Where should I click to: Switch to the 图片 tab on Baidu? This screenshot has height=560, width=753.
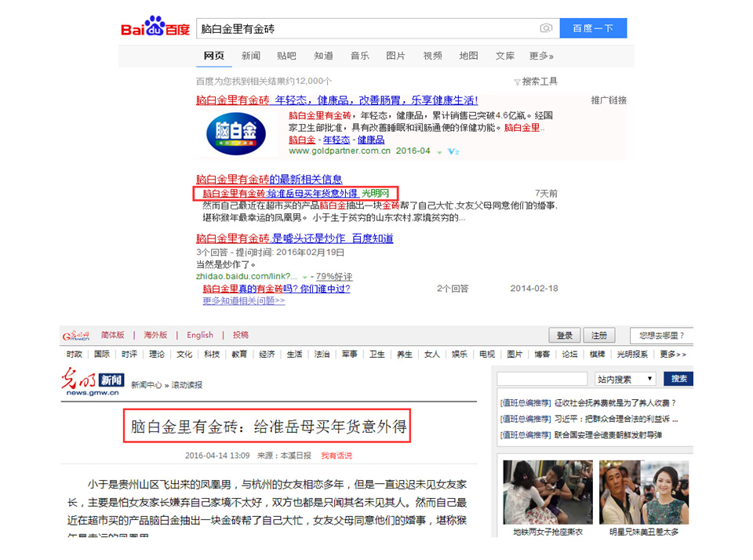(395, 56)
